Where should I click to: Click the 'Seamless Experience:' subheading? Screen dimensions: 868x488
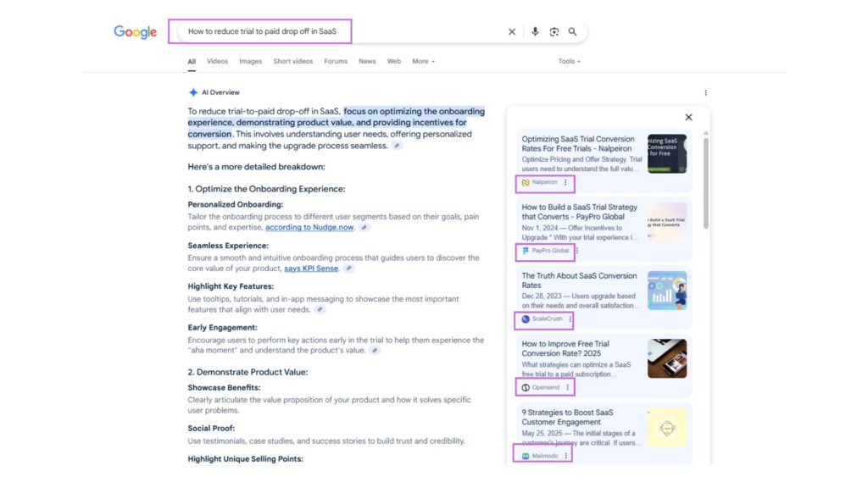228,245
